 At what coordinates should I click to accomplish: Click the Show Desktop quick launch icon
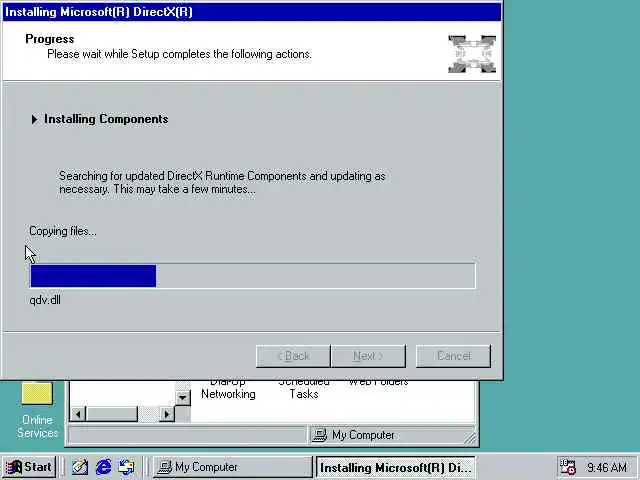click(x=126, y=467)
